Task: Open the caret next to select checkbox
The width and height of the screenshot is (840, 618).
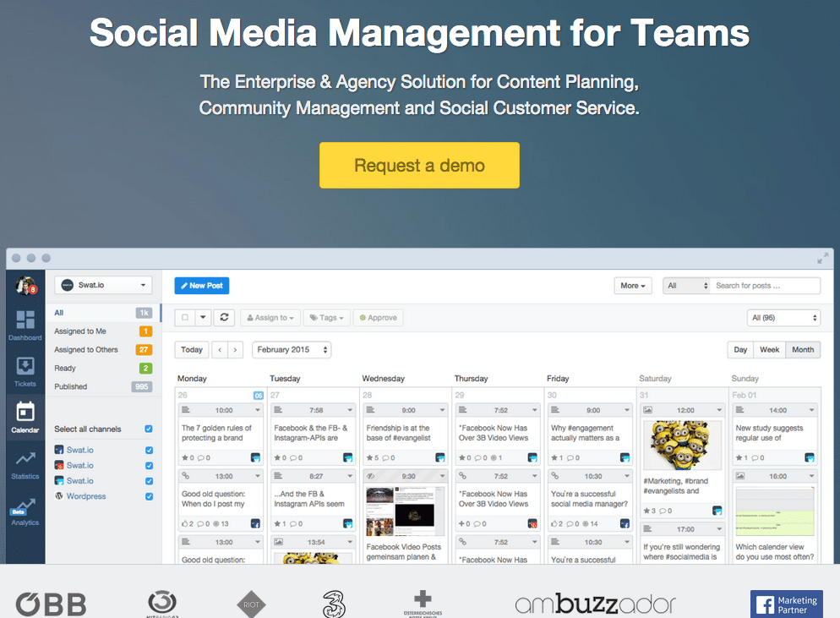Action: coord(203,317)
